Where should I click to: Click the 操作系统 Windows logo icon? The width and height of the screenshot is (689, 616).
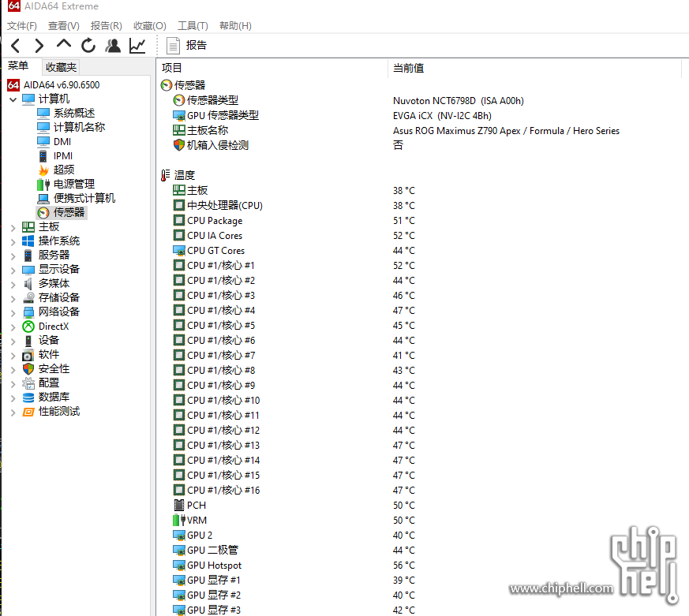[x=28, y=241]
